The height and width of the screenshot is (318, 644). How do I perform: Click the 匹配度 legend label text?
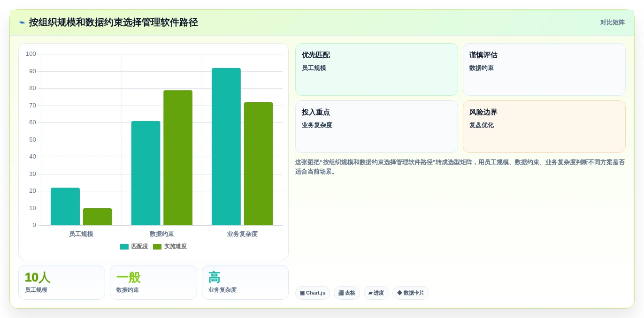[139, 247]
